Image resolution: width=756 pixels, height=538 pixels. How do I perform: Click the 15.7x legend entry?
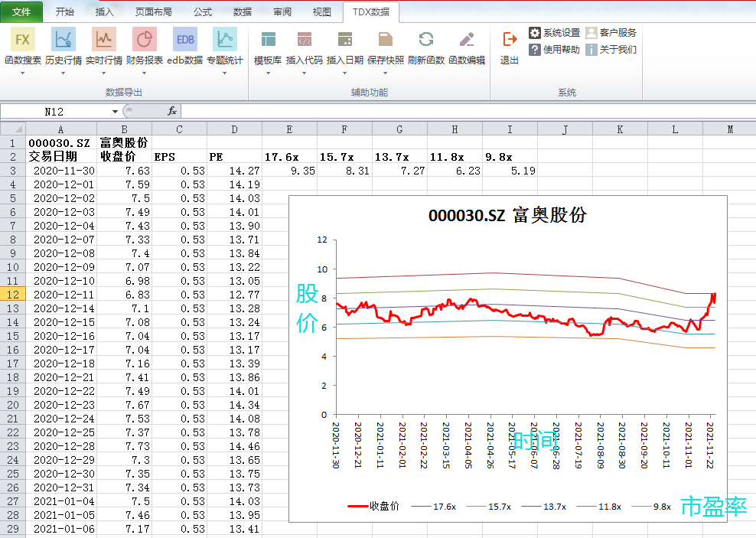point(489,507)
